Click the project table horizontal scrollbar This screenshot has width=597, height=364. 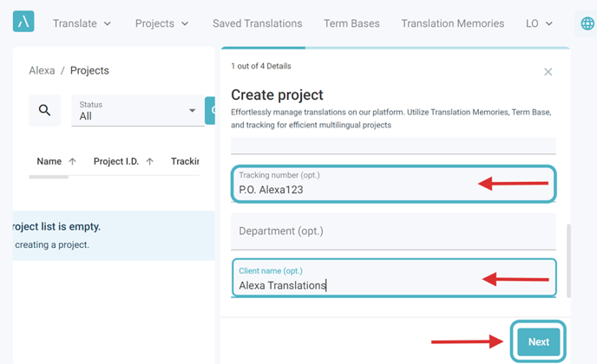(x=49, y=177)
